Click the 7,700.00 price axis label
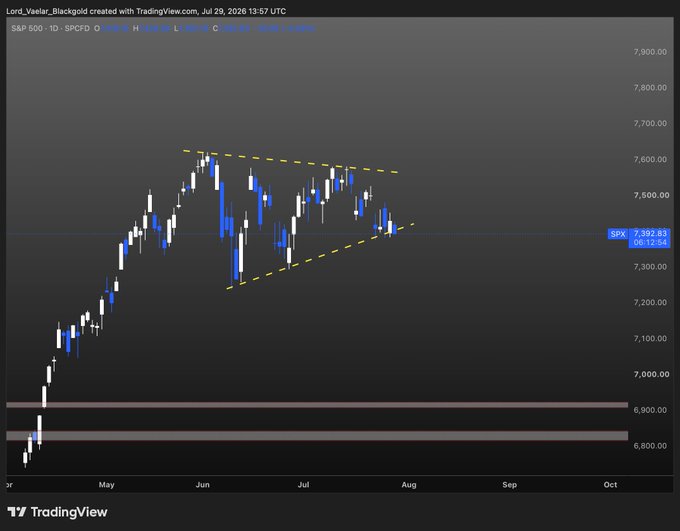The width and height of the screenshot is (680, 531). click(650, 124)
